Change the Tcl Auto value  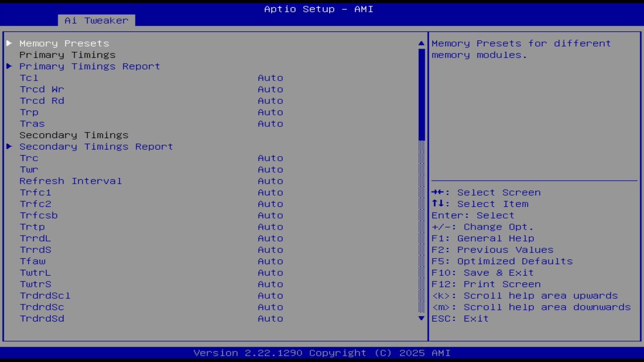(270, 78)
